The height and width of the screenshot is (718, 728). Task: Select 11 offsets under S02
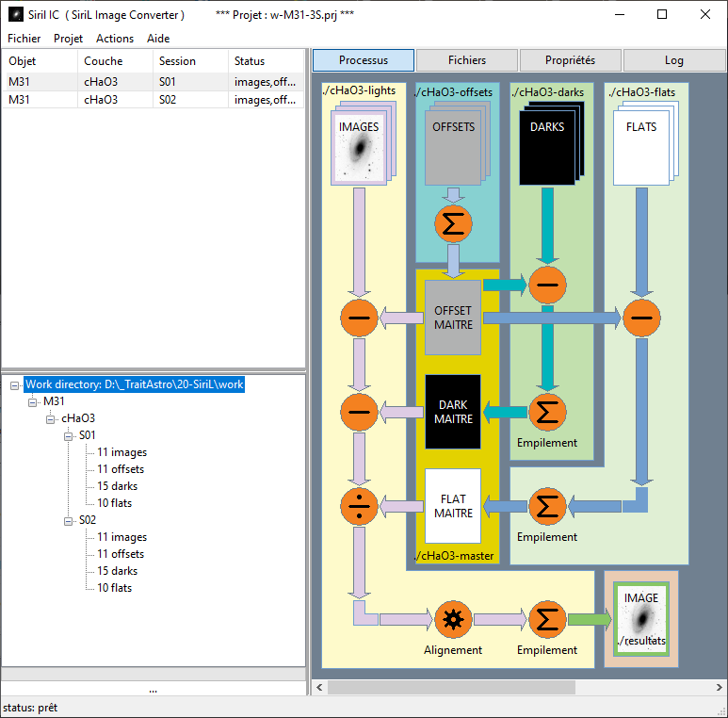tap(121, 554)
